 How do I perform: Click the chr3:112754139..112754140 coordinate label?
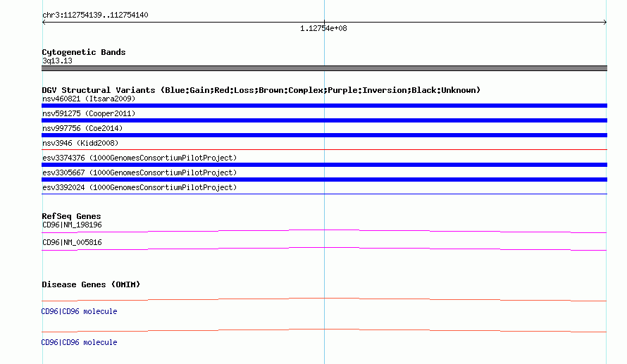tap(95, 15)
